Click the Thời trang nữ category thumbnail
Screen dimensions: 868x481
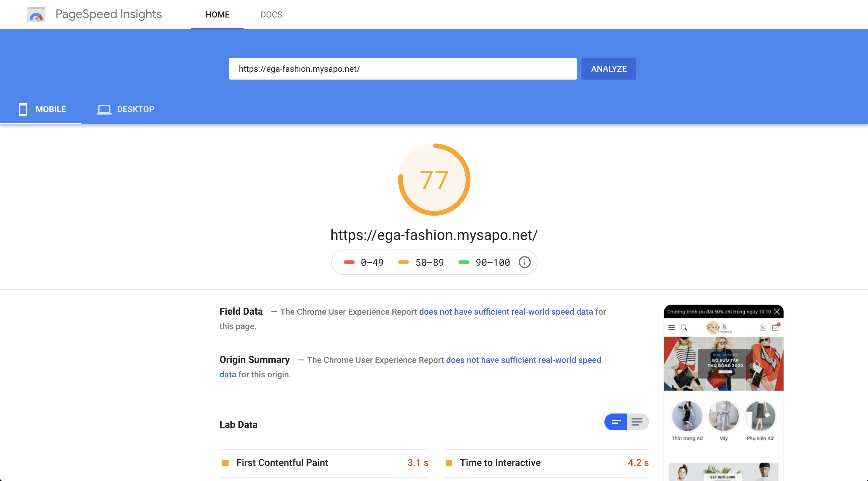coord(687,416)
